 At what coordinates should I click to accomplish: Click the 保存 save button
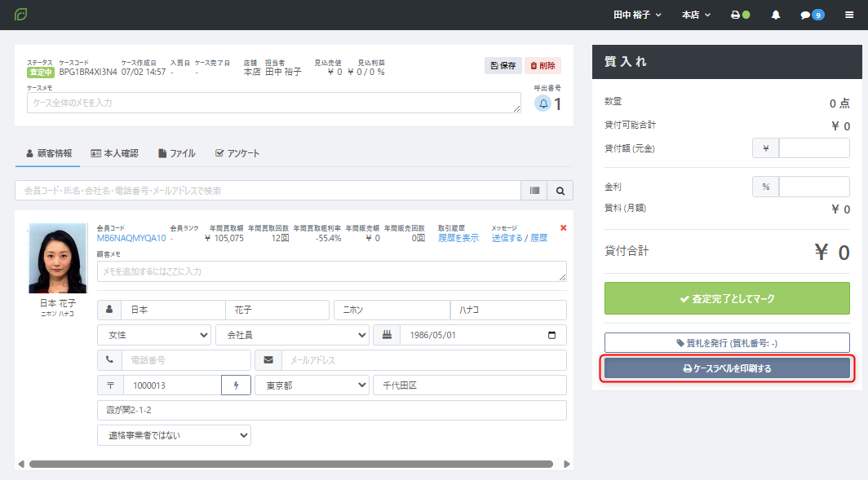tap(503, 65)
